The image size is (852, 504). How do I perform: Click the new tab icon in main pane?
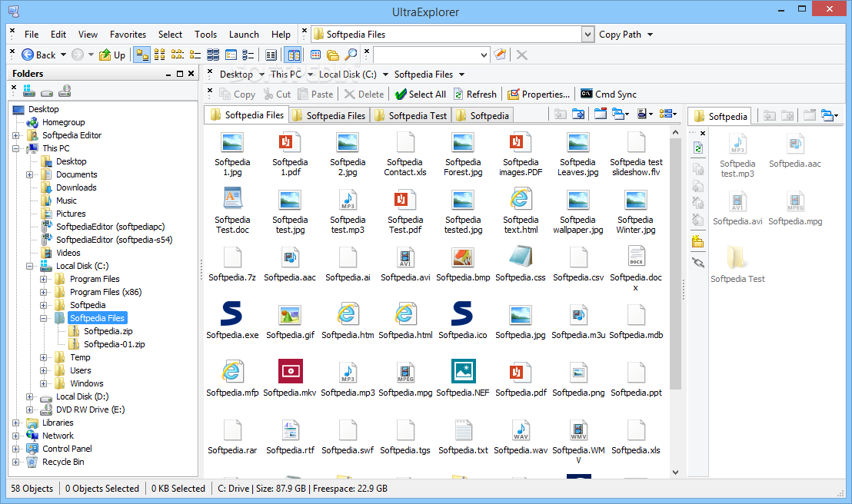click(x=600, y=114)
